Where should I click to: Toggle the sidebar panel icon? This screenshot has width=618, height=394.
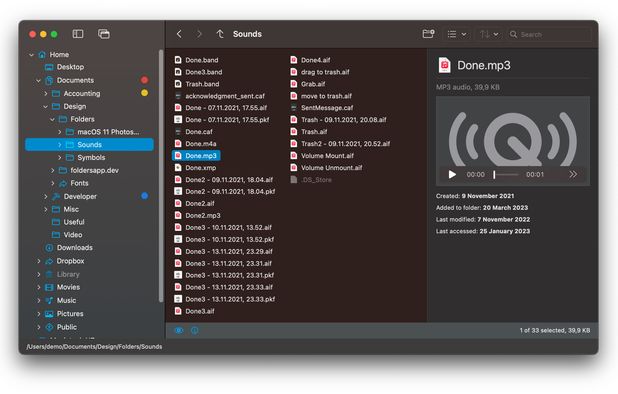(x=78, y=34)
